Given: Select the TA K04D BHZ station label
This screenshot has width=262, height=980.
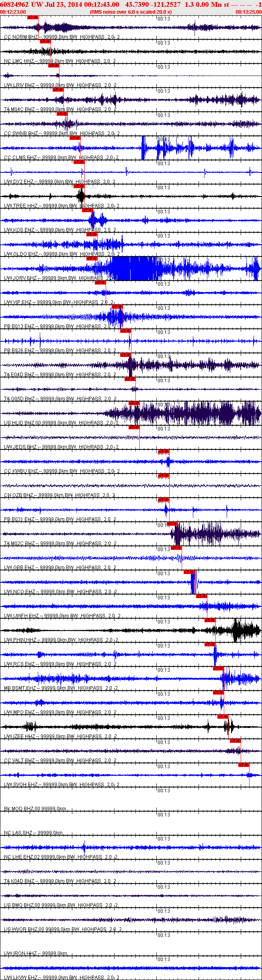Looking at the screenshot, I should pyautogui.click(x=60, y=881).
